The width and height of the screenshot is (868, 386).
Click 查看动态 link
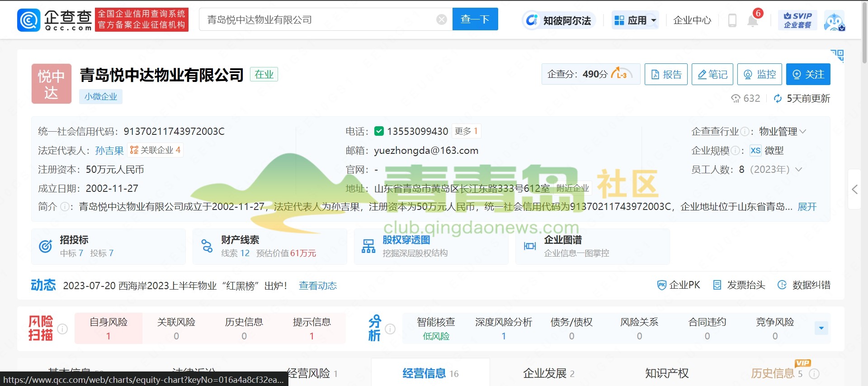point(318,286)
